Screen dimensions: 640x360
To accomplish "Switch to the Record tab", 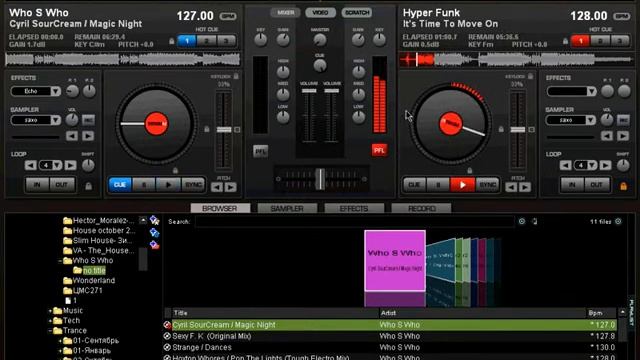I will (x=421, y=208).
